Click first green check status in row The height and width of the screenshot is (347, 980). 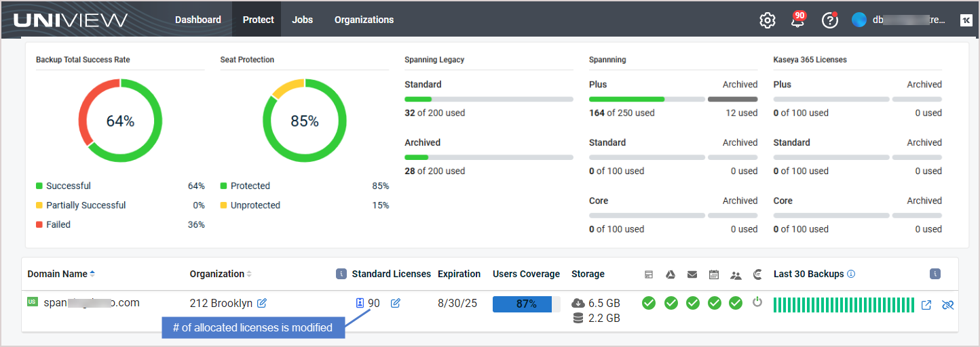(649, 303)
